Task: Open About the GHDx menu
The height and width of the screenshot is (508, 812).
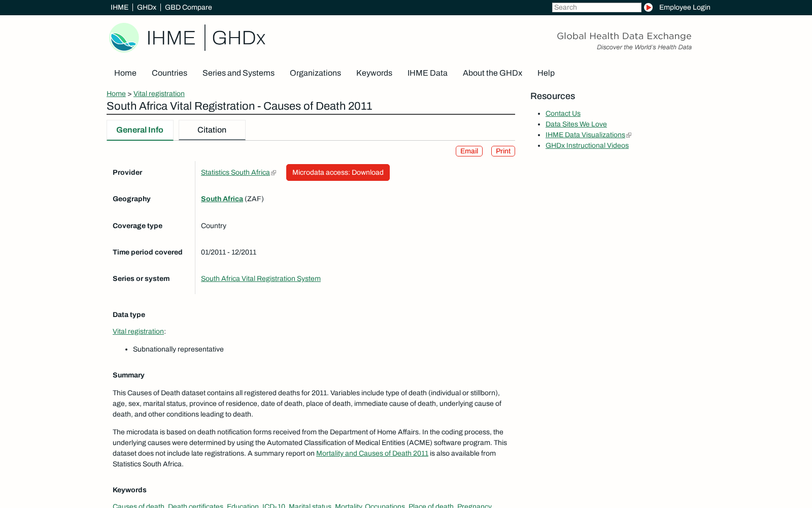Action: pyautogui.click(x=492, y=73)
